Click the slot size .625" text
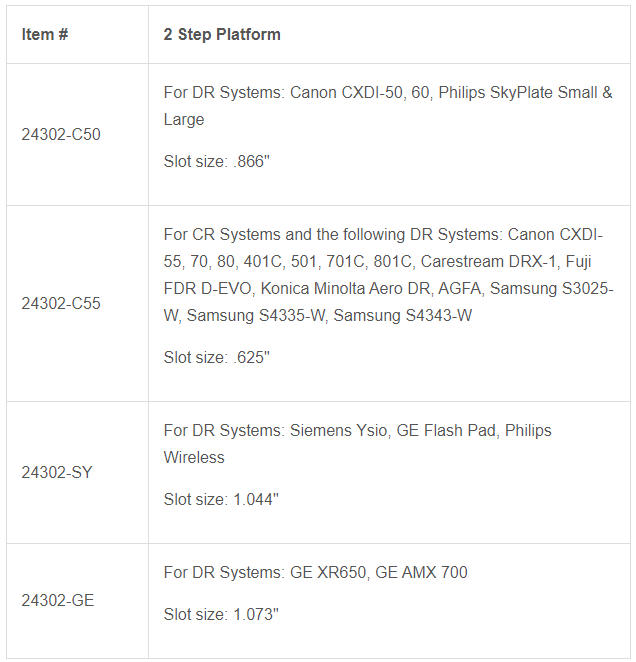 pyautogui.click(x=217, y=358)
